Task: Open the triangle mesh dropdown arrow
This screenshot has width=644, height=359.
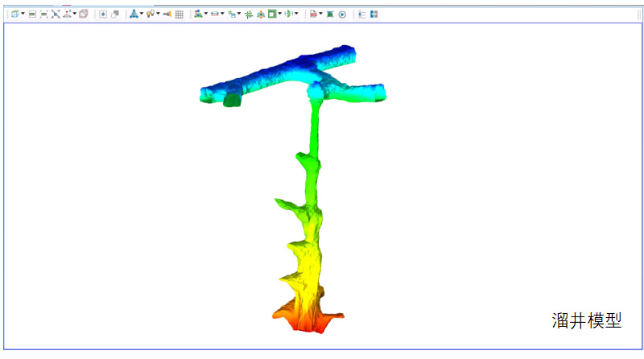Action: (142, 14)
